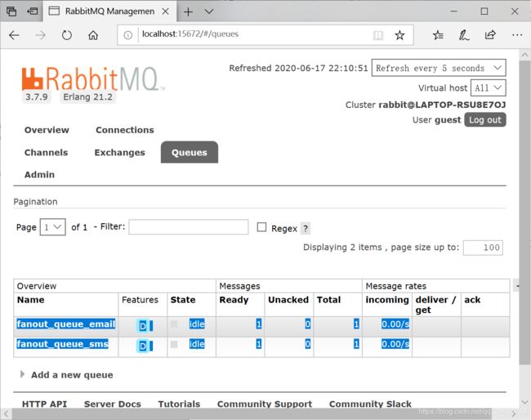Show tab previews chevron
The image size is (531, 420).
(x=209, y=11)
